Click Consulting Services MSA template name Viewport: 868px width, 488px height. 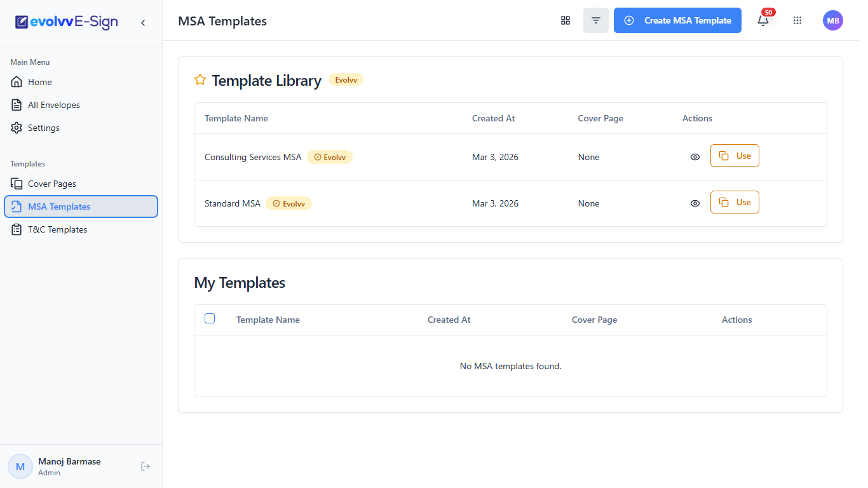click(x=253, y=157)
